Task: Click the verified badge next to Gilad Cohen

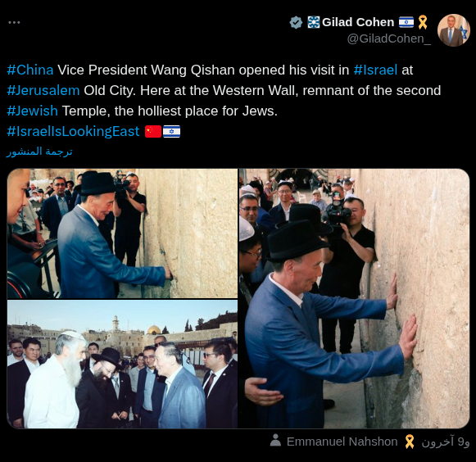Action: [296, 22]
